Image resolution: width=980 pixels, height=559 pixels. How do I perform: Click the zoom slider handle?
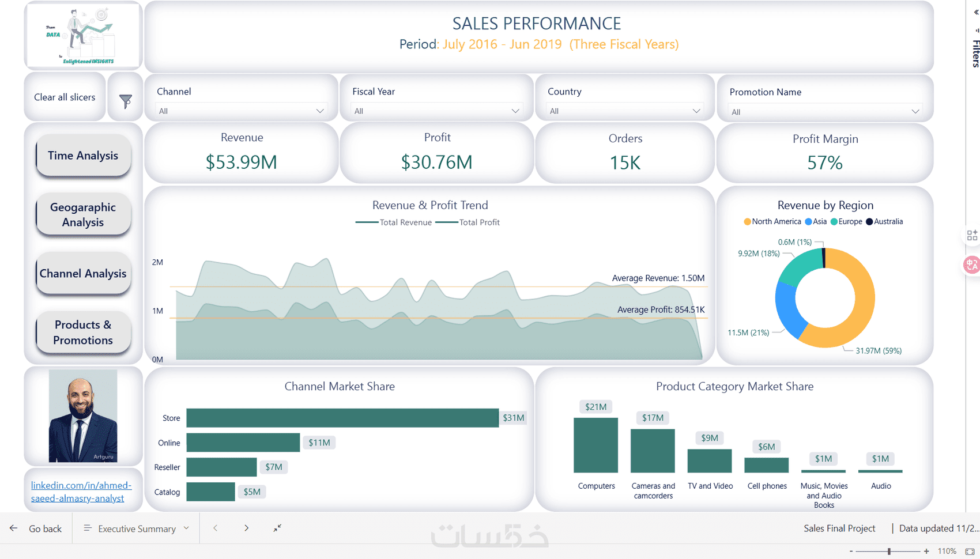(889, 552)
